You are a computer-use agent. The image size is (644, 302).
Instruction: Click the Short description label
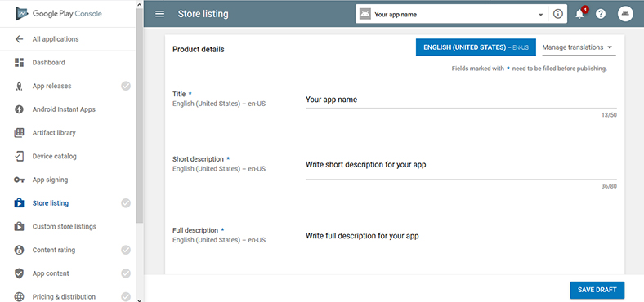coord(198,159)
